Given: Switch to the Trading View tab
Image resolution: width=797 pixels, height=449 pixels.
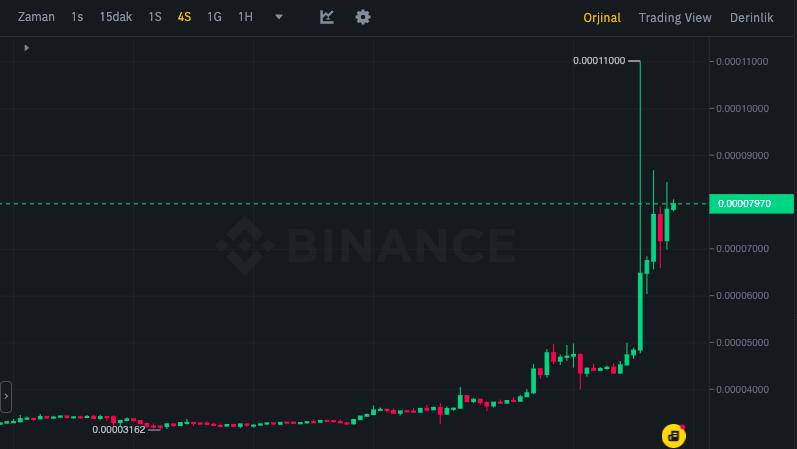Looking at the screenshot, I should coord(675,17).
